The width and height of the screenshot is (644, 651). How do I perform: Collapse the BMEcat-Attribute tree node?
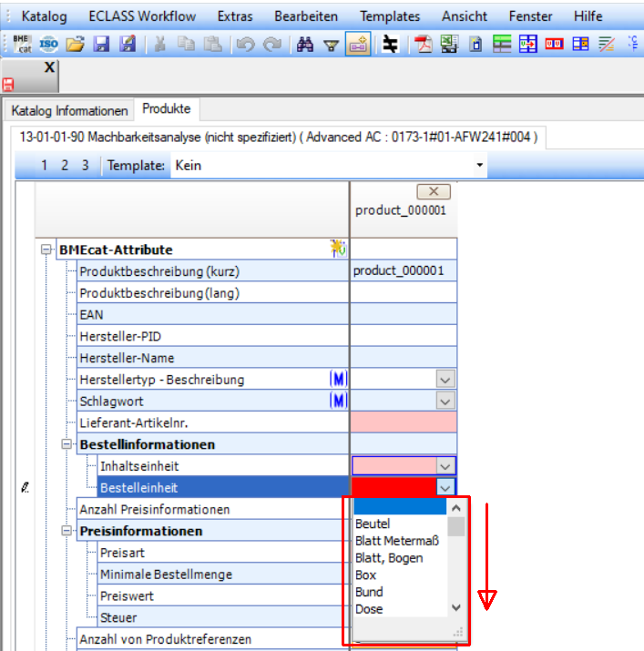46,249
